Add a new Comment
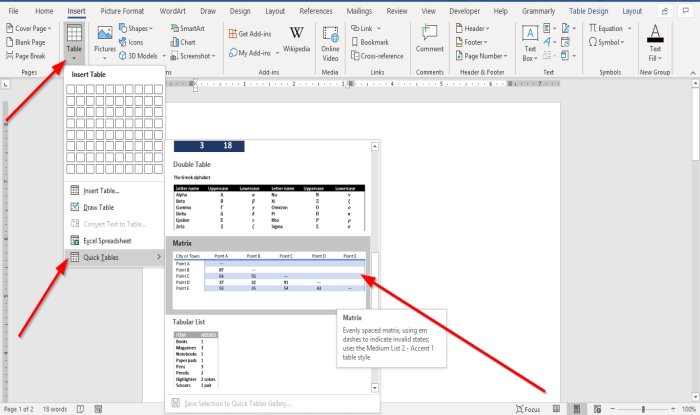700x415 pixels. pos(429,39)
